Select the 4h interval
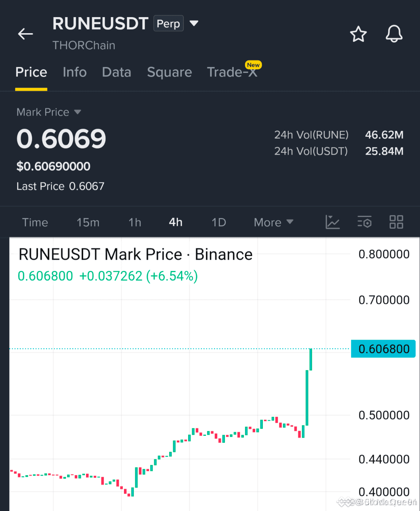Screen dimensions: 420x511 (x=176, y=222)
